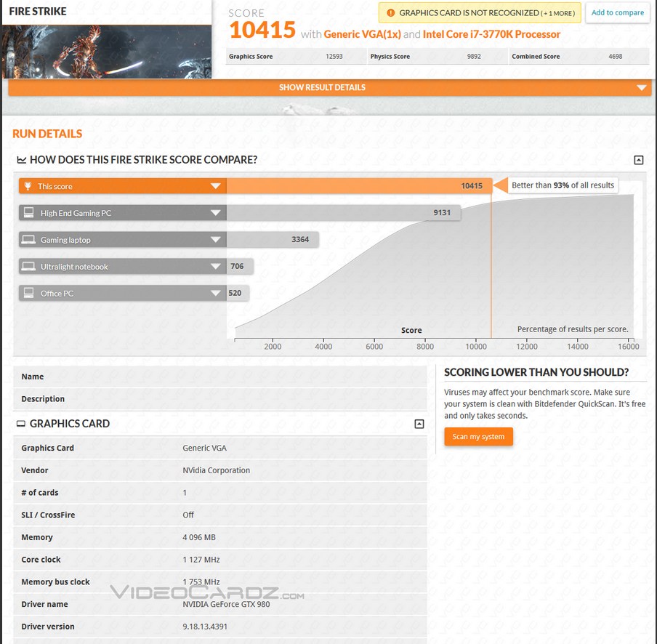Click the # of cards value 1
Viewport: 657px width, 644px height.
coord(185,493)
